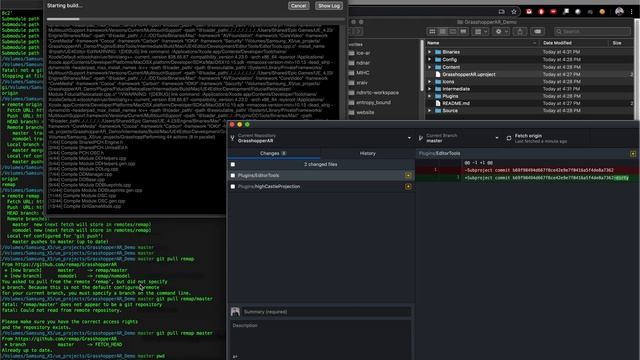Open browser three-dot menu
The width and height of the screenshot is (640, 360).
631,12
